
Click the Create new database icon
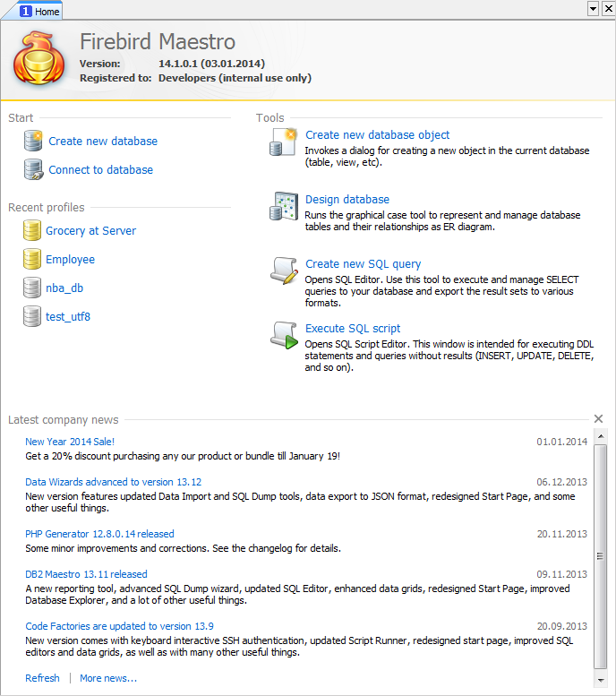pyautogui.click(x=33, y=142)
